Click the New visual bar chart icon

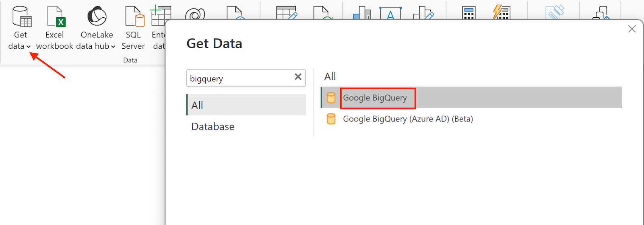362,13
